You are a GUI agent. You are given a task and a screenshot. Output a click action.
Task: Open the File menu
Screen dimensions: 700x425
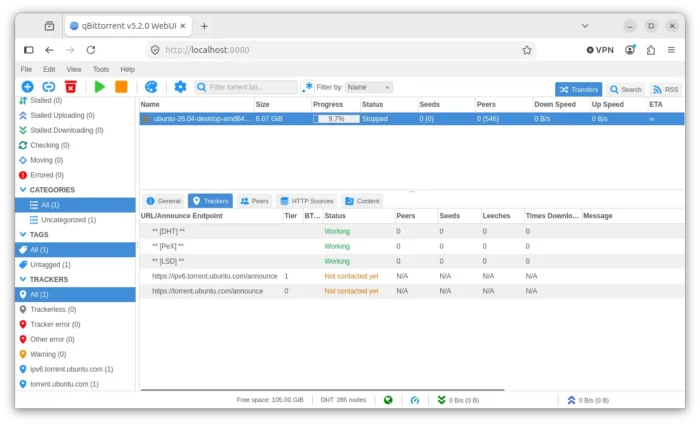[26, 69]
